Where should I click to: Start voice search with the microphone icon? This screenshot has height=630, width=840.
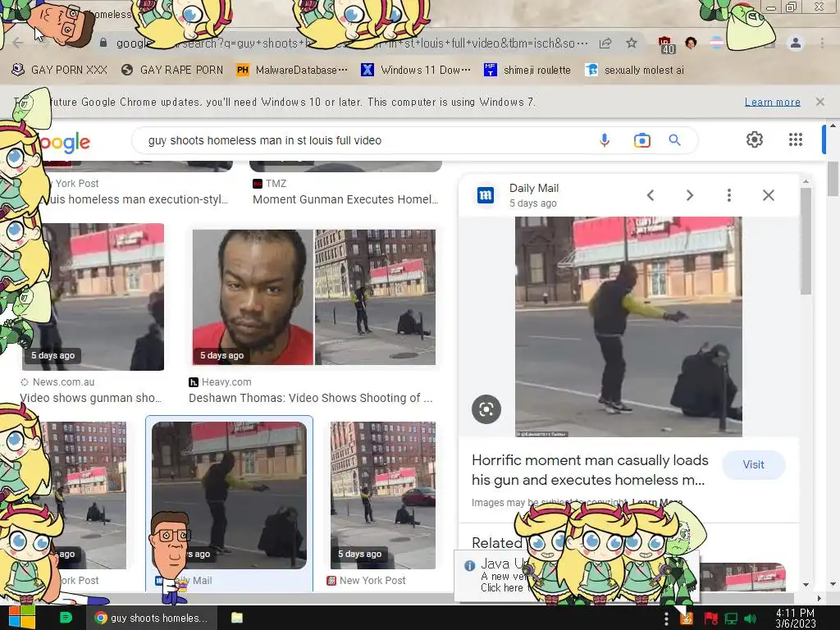coord(605,140)
